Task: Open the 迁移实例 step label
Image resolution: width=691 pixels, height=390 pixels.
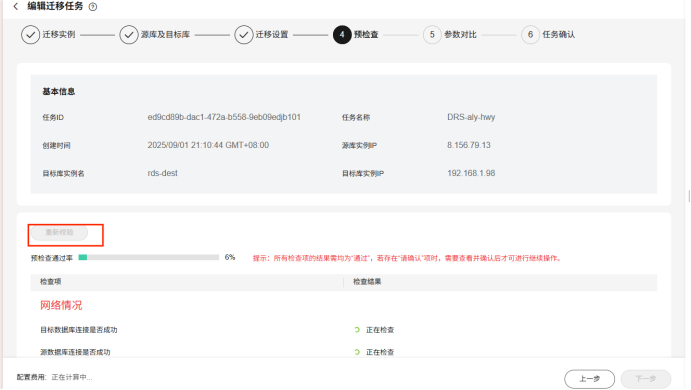Action: click(x=59, y=34)
